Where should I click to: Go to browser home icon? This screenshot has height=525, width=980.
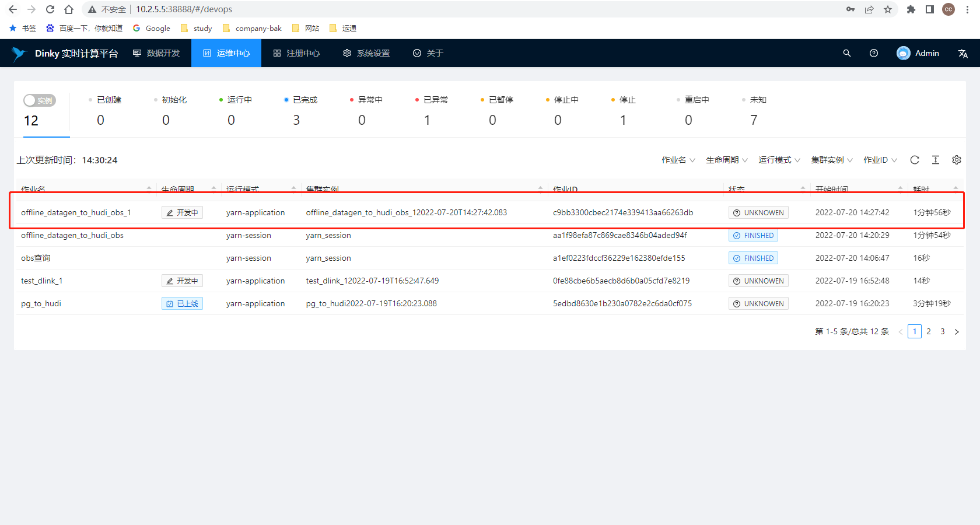[69, 9]
